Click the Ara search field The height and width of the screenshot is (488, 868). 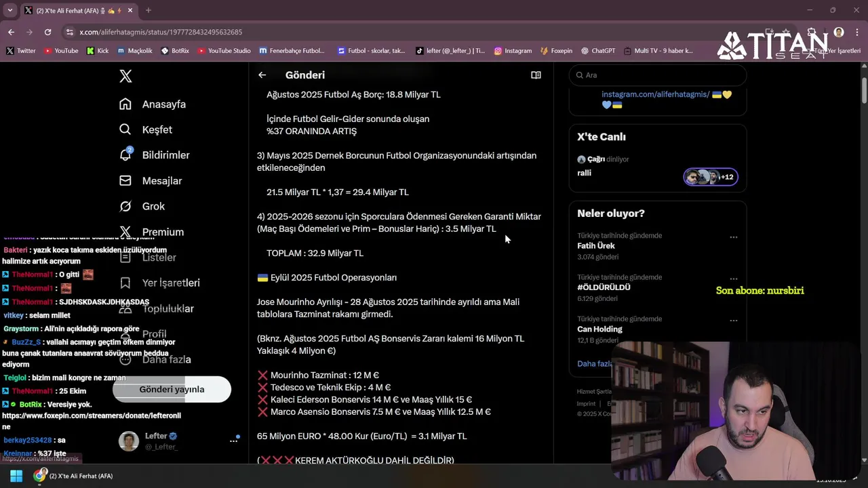(658, 75)
